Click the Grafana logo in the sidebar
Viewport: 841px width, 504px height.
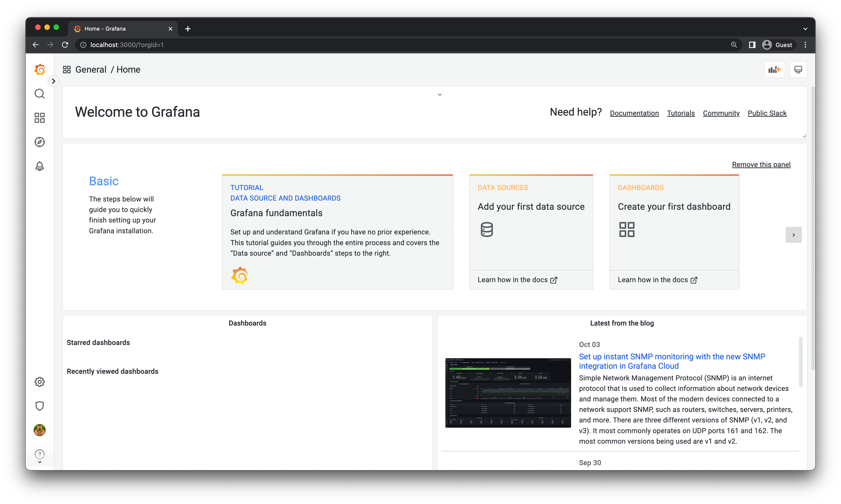pos(40,70)
